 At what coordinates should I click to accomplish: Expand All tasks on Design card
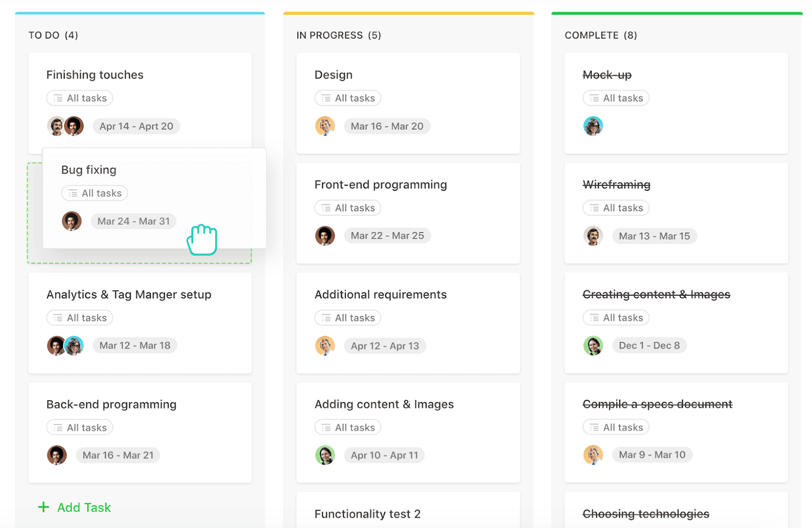tap(348, 98)
